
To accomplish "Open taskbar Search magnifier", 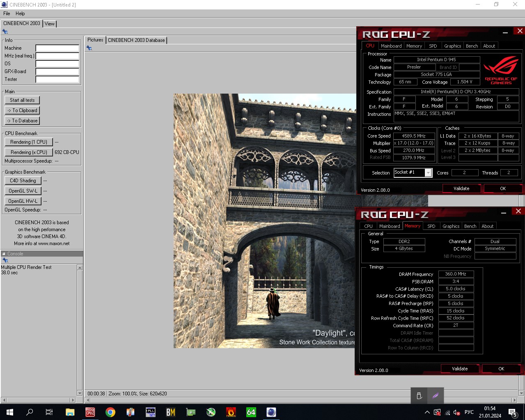I will pyautogui.click(x=30, y=412).
